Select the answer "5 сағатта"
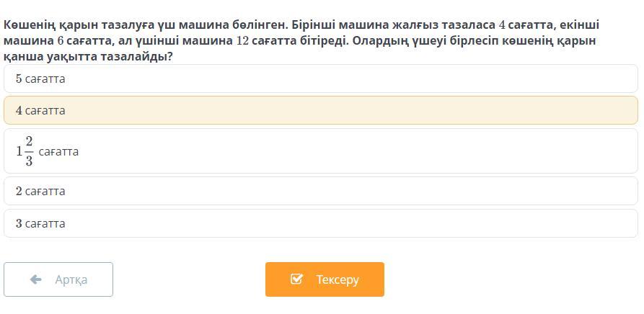This screenshot has width=644, height=314. (320, 78)
